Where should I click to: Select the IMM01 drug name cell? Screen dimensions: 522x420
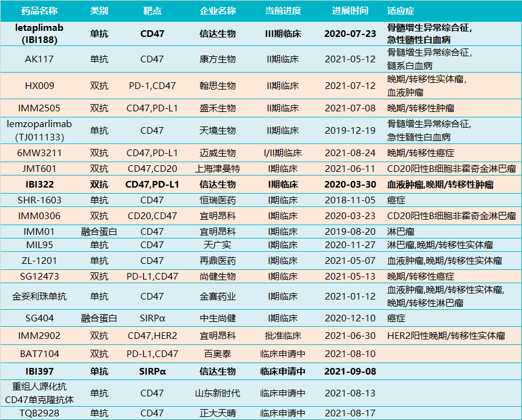[x=39, y=231]
